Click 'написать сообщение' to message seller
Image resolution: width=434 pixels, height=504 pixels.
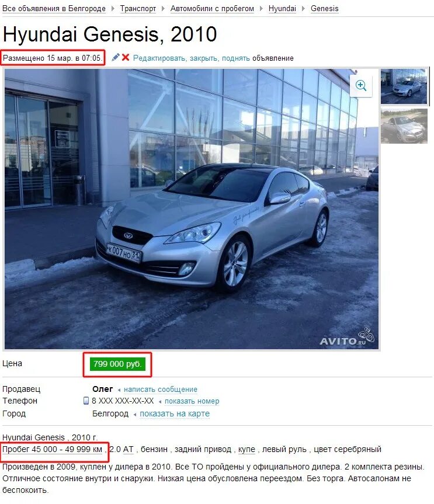point(161,390)
